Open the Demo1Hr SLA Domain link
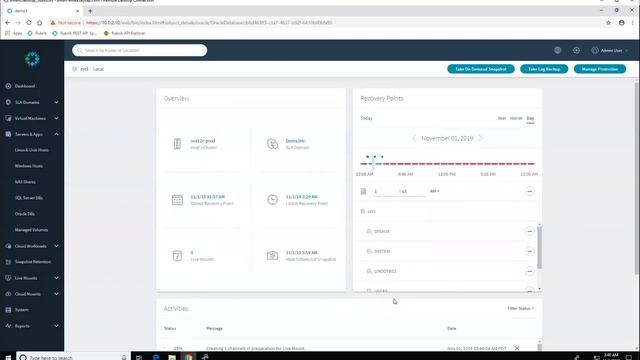 [295, 141]
